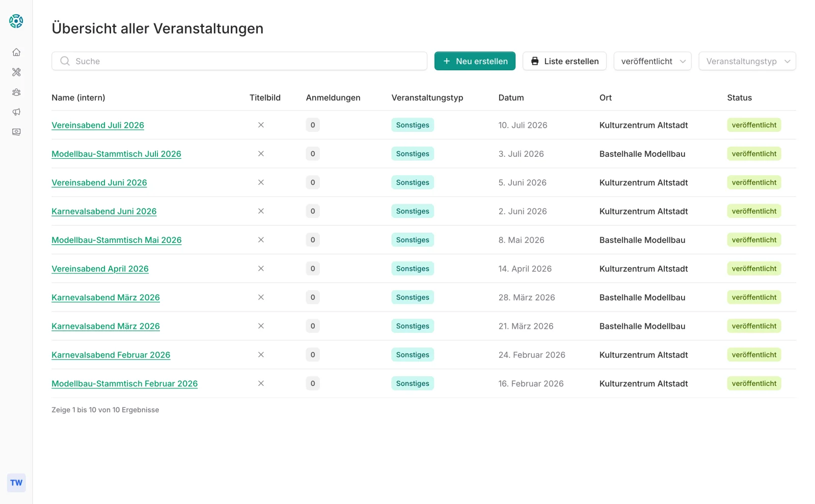Open Modellbau-Stammtisch Februar 2026 event

[125, 384]
